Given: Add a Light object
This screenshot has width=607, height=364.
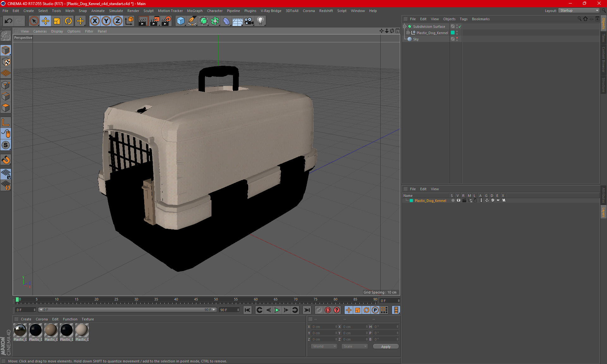Looking at the screenshot, I should [261, 21].
